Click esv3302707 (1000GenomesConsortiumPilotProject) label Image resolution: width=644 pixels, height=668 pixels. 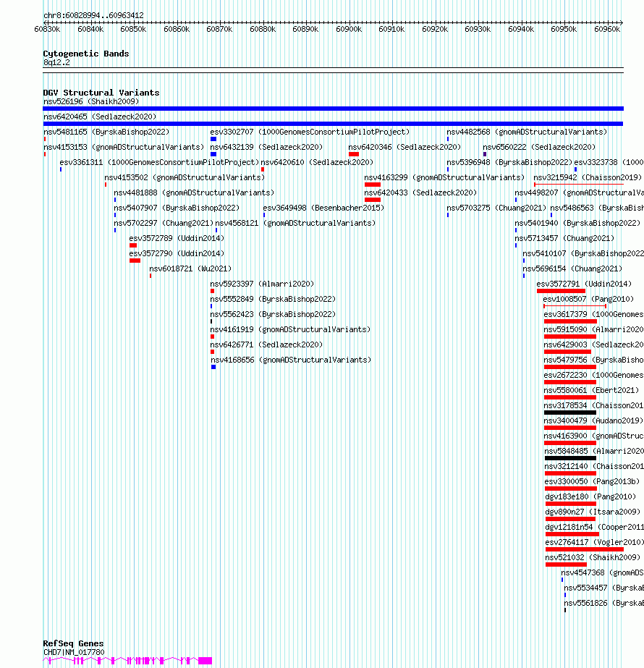310,132
